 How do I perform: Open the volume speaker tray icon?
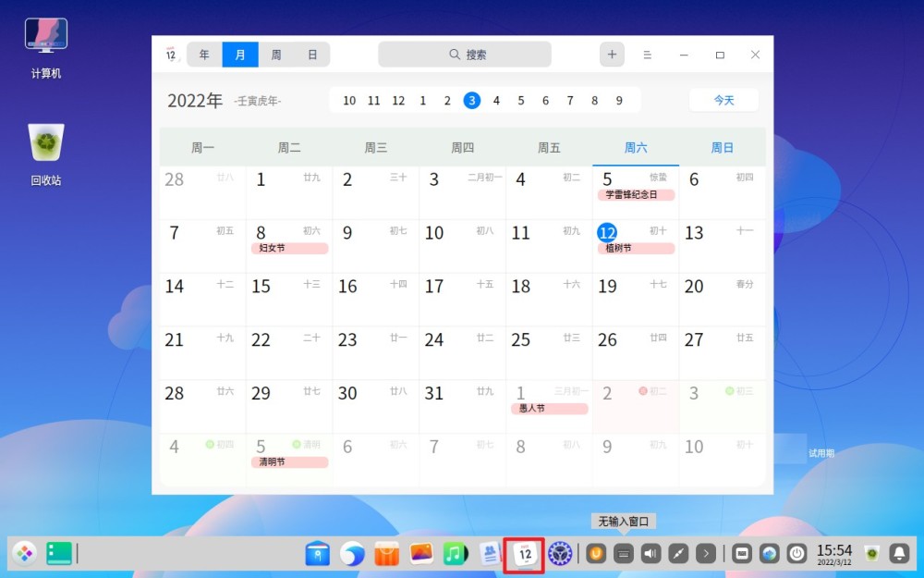click(650, 553)
